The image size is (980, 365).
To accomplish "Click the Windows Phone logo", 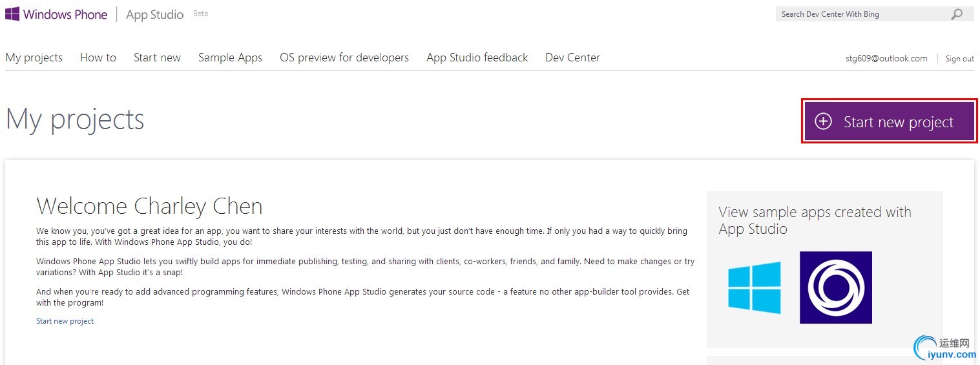I will click(56, 14).
